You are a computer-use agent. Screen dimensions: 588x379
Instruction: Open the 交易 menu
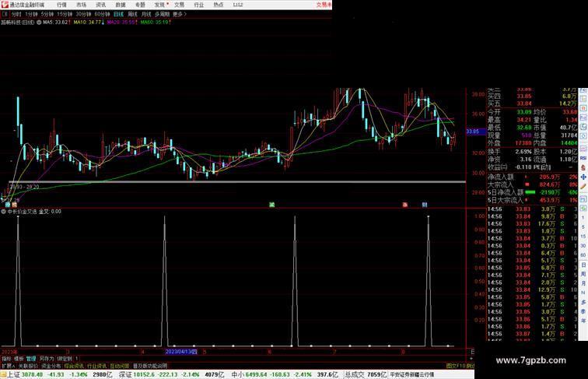pyautogui.click(x=179, y=5)
